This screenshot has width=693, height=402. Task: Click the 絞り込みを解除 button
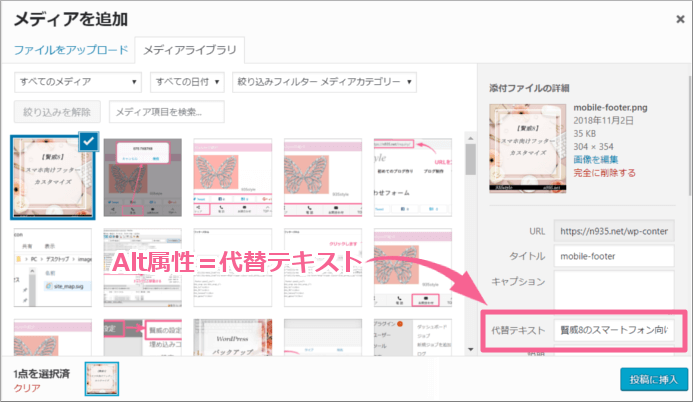point(57,112)
